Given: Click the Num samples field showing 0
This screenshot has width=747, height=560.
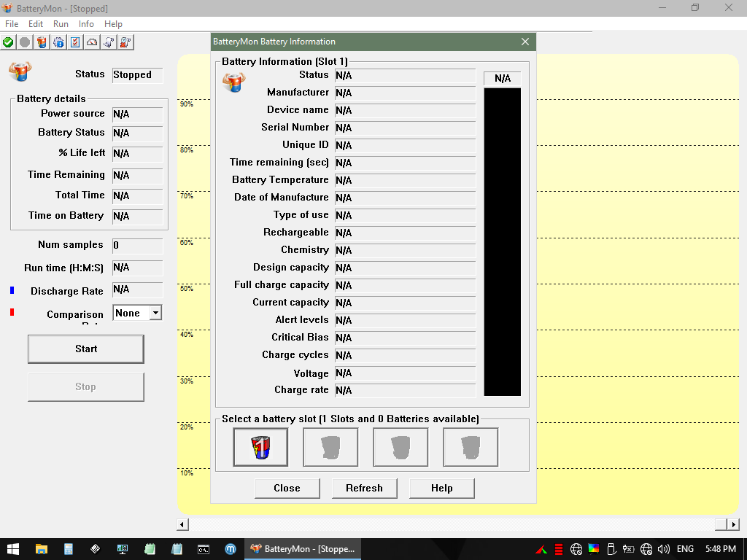Looking at the screenshot, I should [x=138, y=246].
